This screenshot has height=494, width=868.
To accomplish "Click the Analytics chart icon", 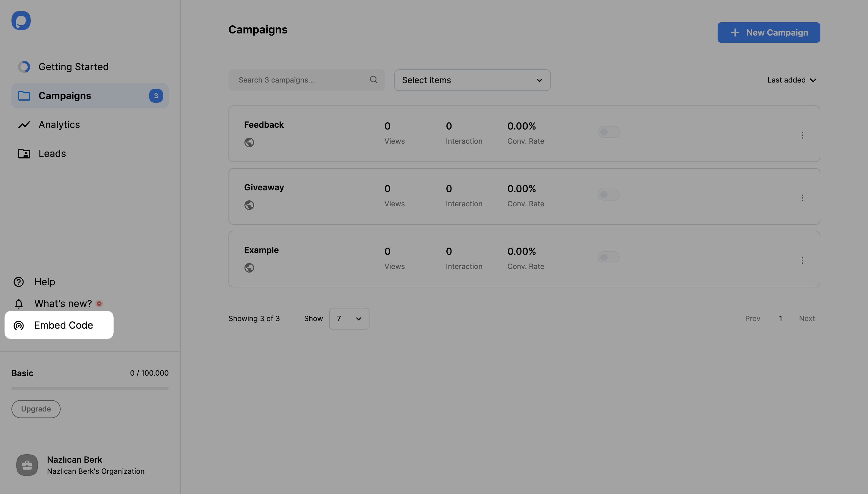I will 24,124.
